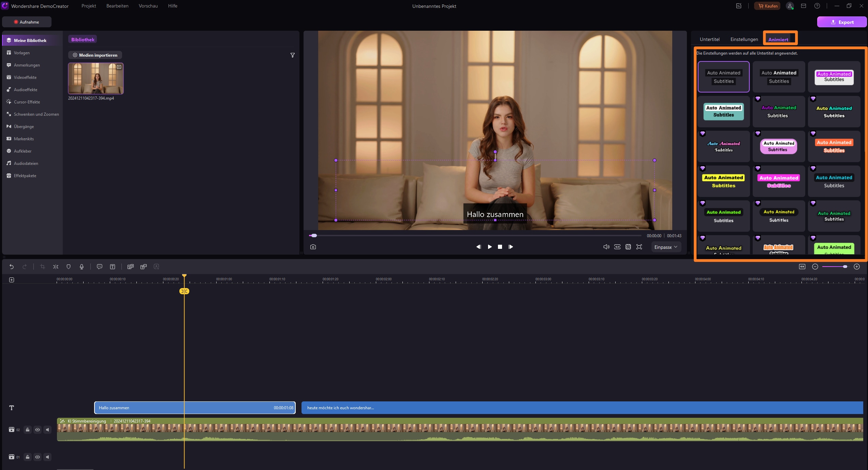The width and height of the screenshot is (868, 470).
Task: Click the text track T icon
Action: click(x=12, y=408)
